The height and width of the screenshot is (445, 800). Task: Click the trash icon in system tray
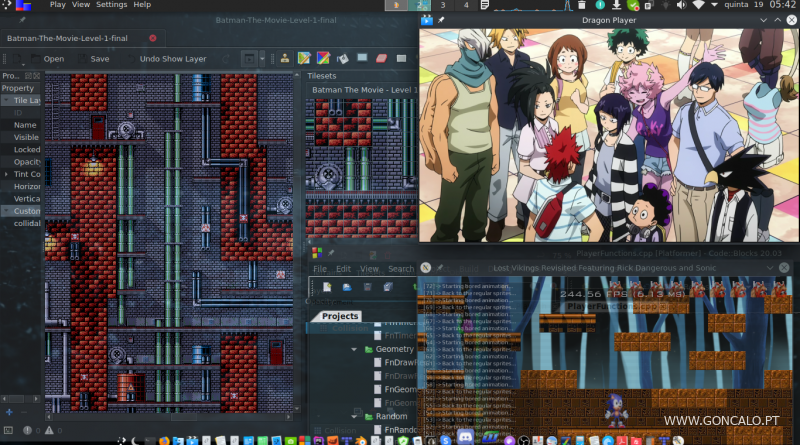582,5
